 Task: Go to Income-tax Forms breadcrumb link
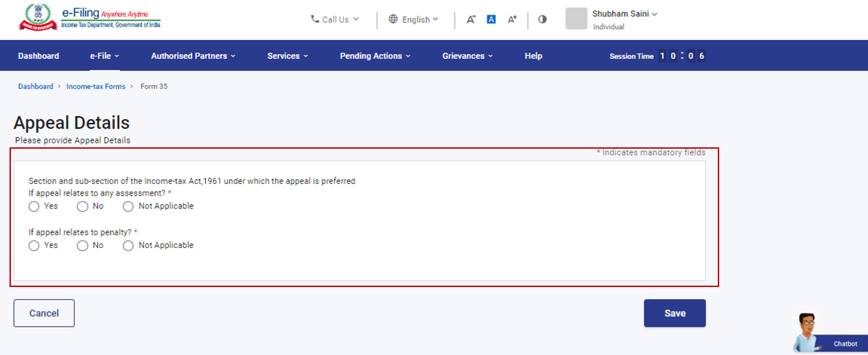[96, 87]
